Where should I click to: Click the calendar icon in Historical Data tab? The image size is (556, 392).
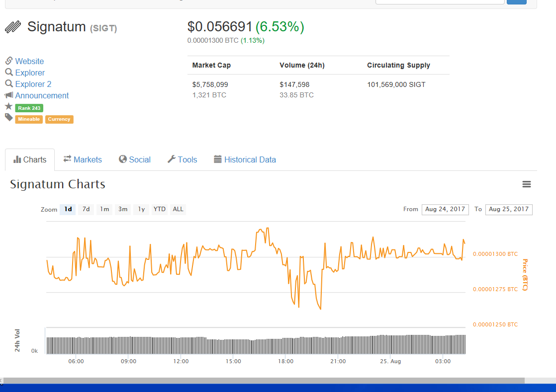coord(218,159)
